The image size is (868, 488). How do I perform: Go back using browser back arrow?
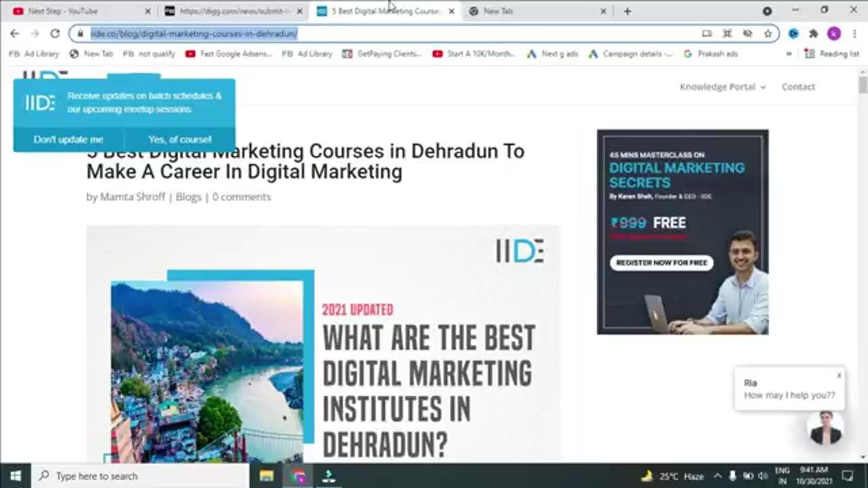(x=14, y=33)
